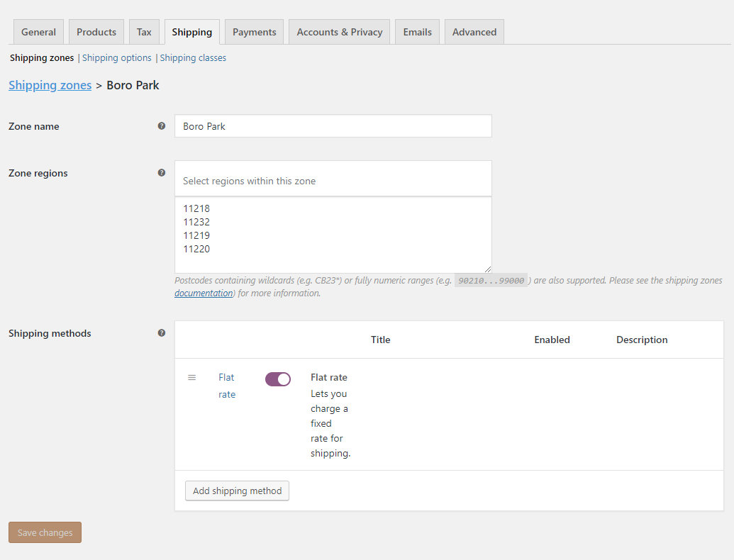Open the Shipping options section

click(x=116, y=57)
